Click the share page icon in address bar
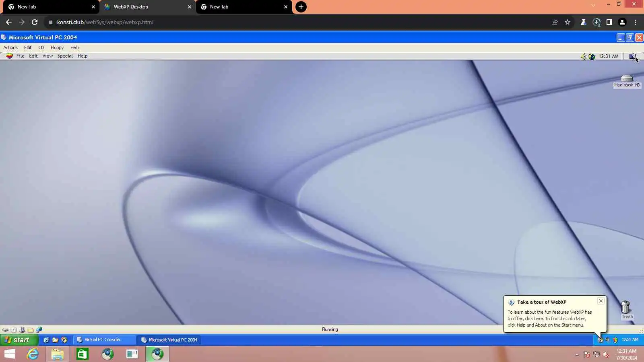The height and width of the screenshot is (362, 644). [x=555, y=22]
